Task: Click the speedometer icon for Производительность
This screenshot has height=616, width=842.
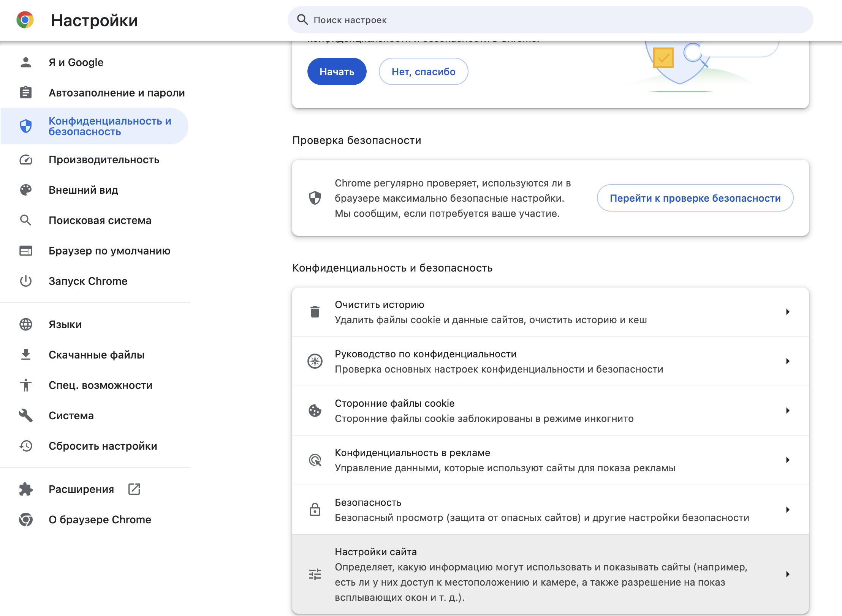Action: pyautogui.click(x=25, y=160)
